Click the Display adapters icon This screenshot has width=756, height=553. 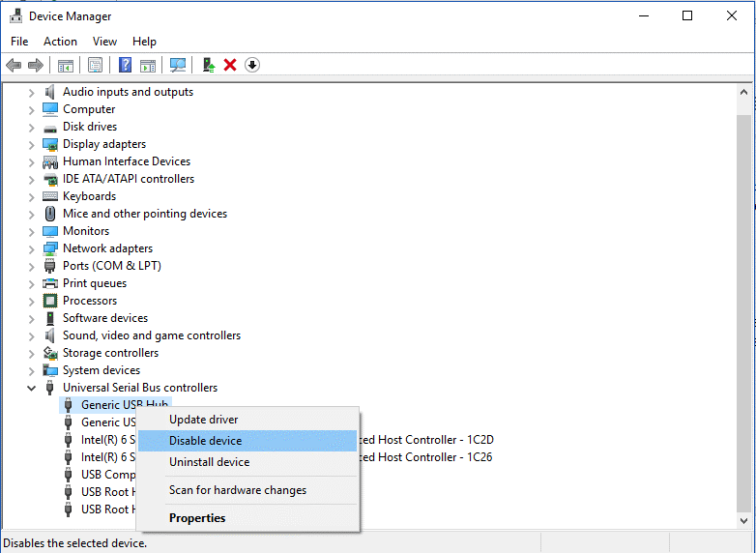50,144
